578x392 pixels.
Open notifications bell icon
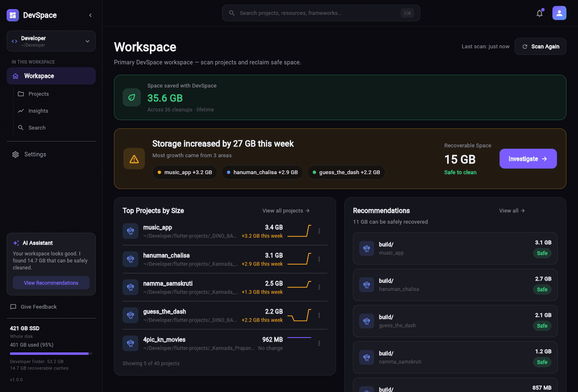[540, 13]
